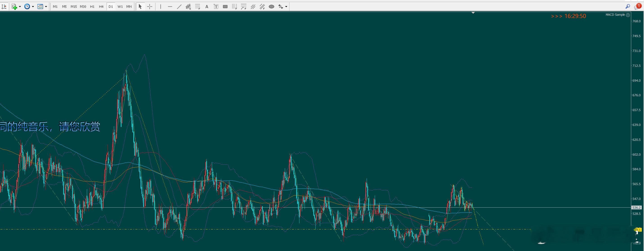Draw a vertical line
This screenshot has height=251, width=644.
tap(161, 7)
